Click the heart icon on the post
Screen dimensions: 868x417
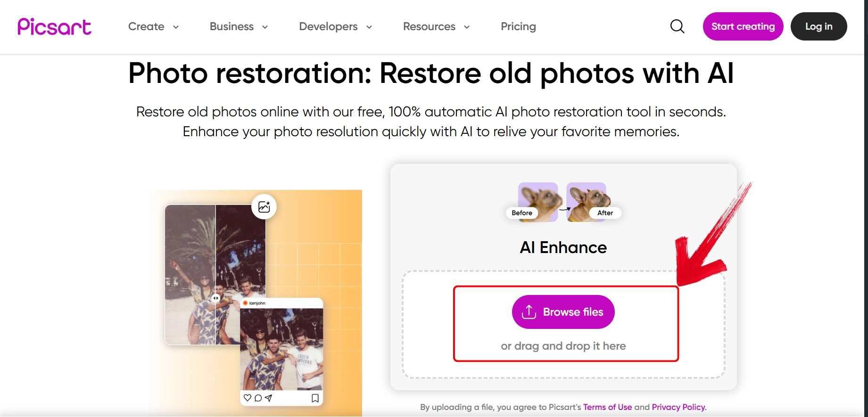click(247, 398)
